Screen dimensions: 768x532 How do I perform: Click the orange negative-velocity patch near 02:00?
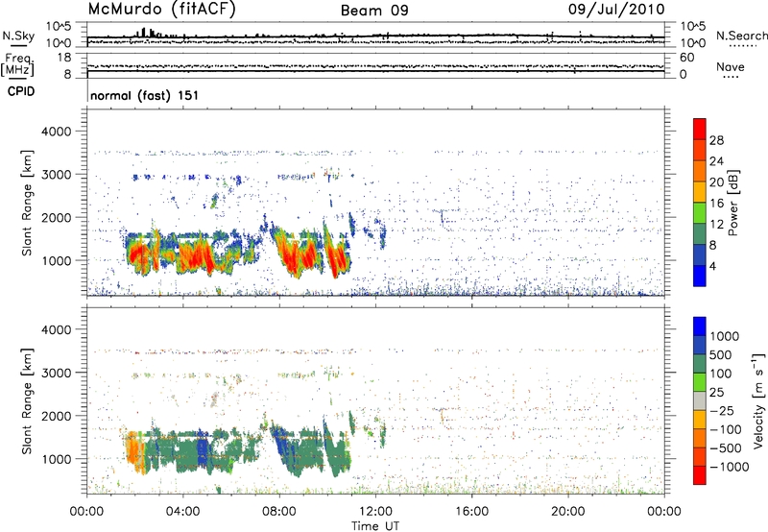point(134,448)
